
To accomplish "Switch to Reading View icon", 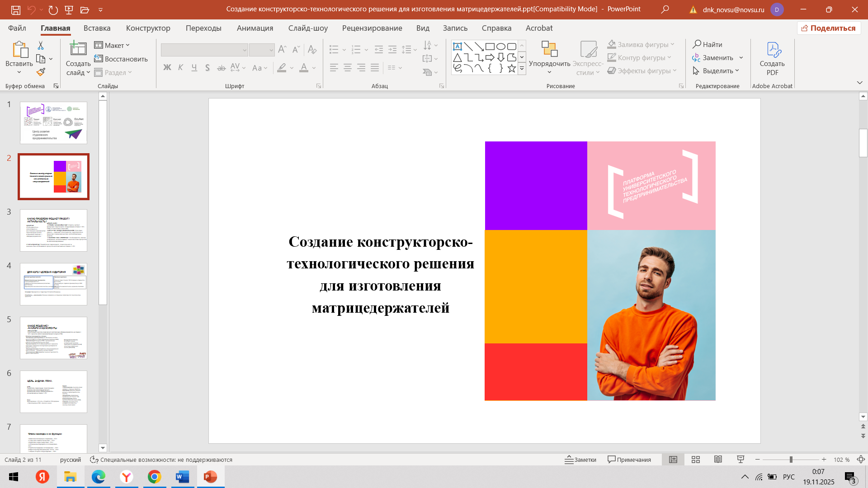I will point(718,460).
